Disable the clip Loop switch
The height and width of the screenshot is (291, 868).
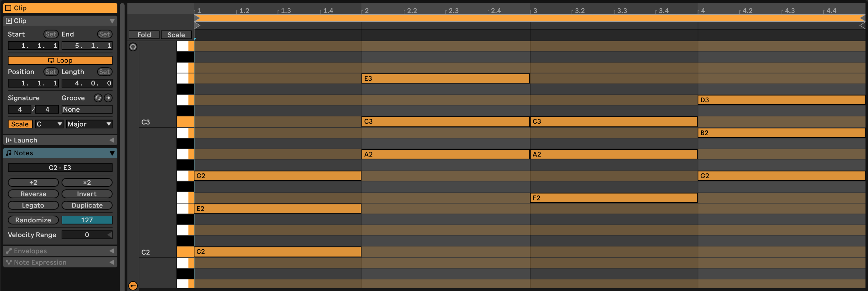60,60
